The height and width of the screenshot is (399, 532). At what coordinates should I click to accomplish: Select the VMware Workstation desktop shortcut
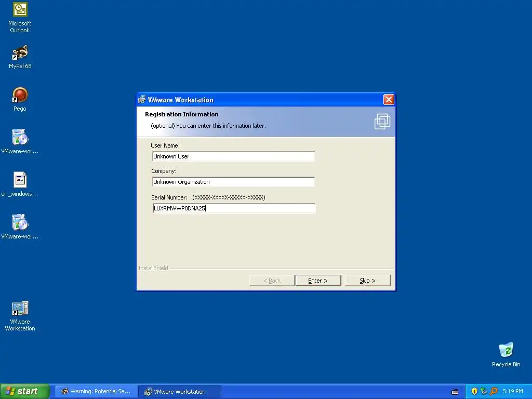(x=20, y=316)
